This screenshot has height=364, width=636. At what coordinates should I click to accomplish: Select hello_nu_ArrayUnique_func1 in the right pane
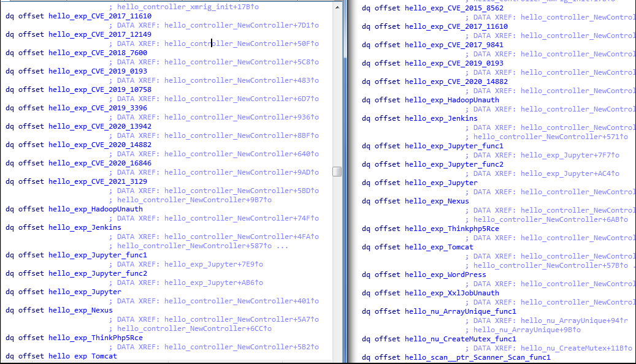(x=461, y=311)
